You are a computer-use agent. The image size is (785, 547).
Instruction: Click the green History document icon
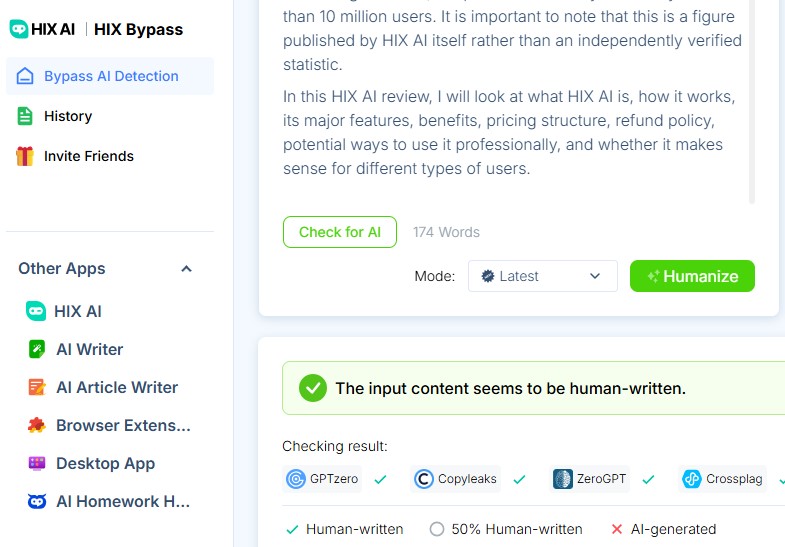click(x=25, y=116)
